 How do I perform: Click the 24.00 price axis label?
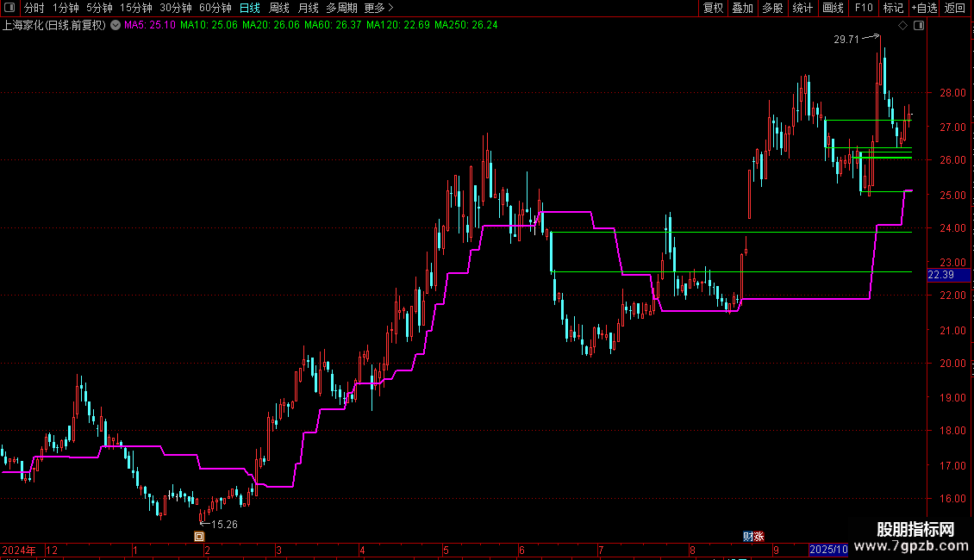[x=952, y=228]
